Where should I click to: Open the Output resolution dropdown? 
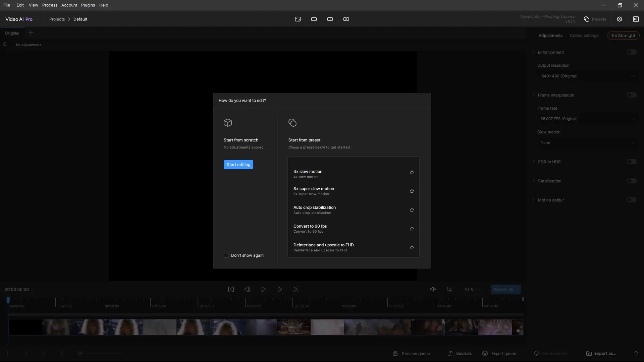click(x=587, y=76)
